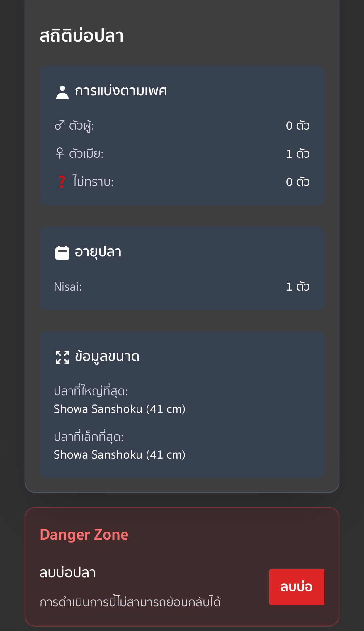Select the อายุปลา section title

98,252
